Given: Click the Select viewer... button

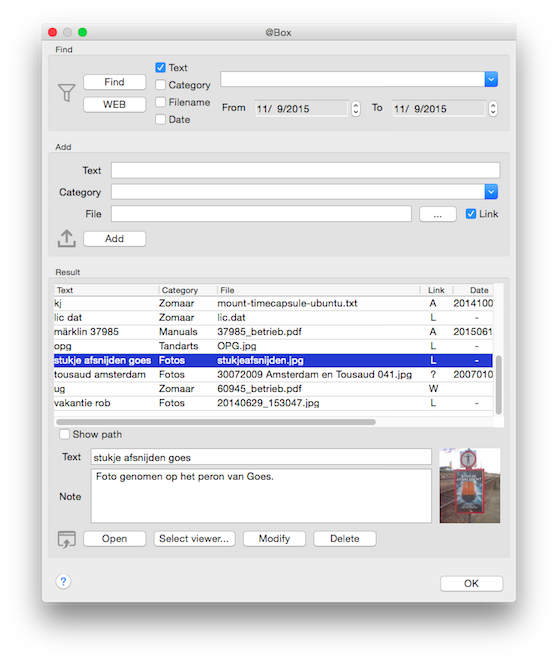Looking at the screenshot, I should point(194,539).
